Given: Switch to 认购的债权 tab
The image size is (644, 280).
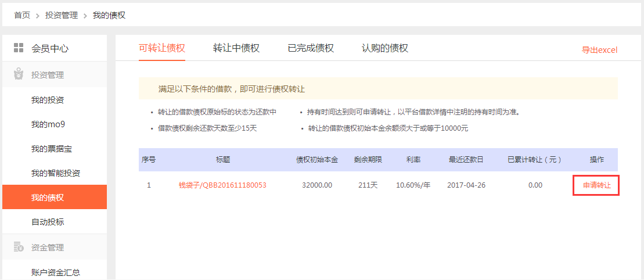Looking at the screenshot, I should coord(385,48).
